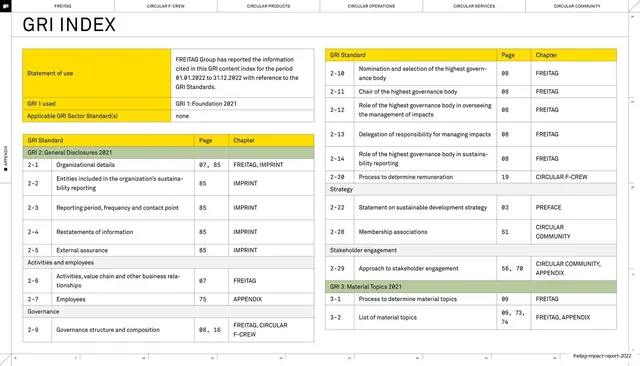The width and height of the screenshot is (640, 366).
Task: Select the 'Governance' section header
Action: (x=169, y=312)
